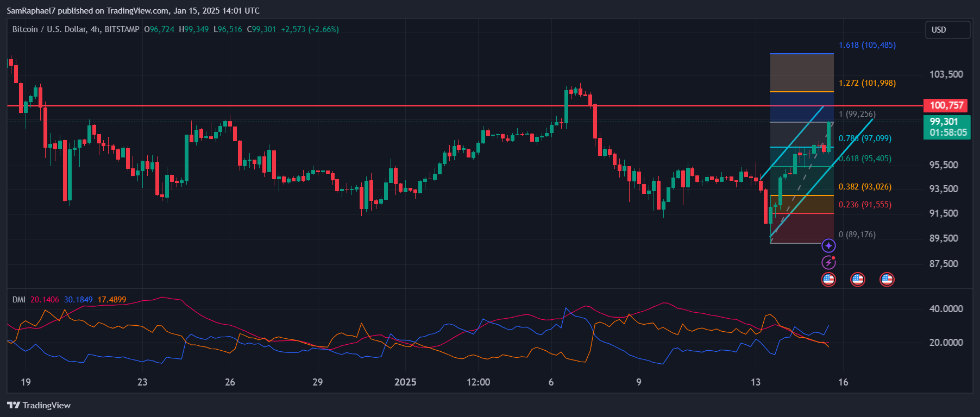Viewport: 980px width, 417px height.
Task: Open the purple lightning bolt news icon
Action: pos(828,263)
